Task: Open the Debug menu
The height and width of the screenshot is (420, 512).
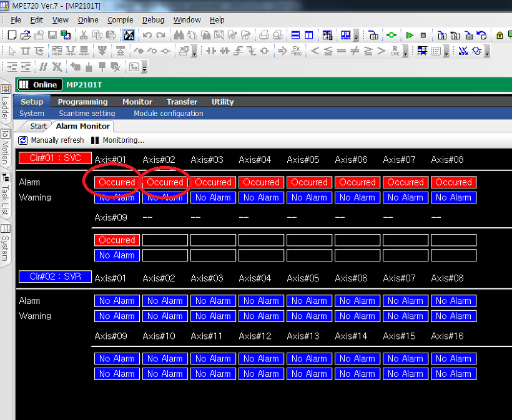Action: point(153,20)
